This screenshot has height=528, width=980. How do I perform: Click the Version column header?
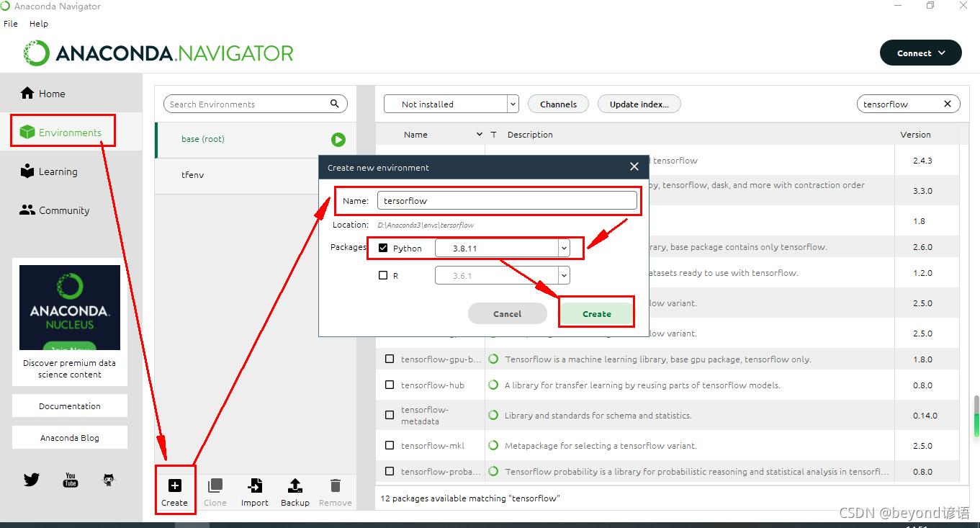pyautogui.click(x=915, y=135)
